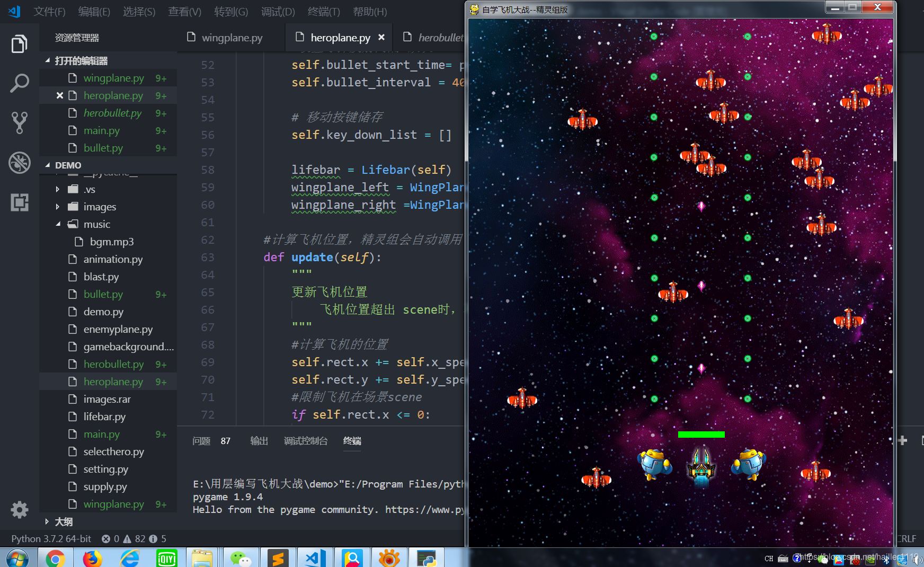The image size is (924, 567).
Task: Click the def update(self) line in editor
Action: [323, 257]
